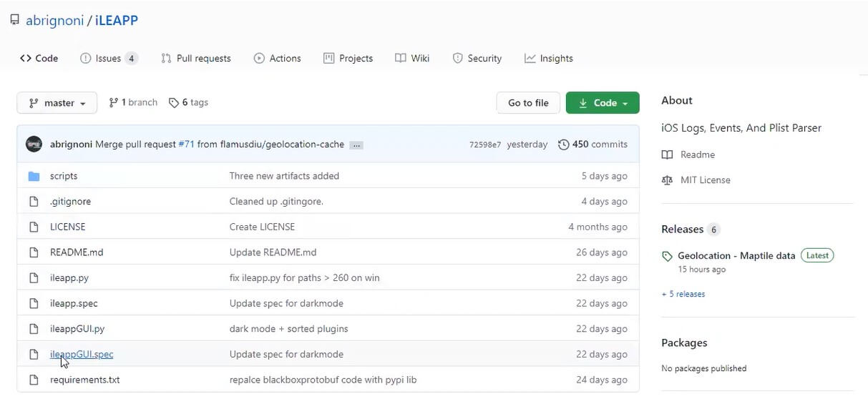Expand the commit message ellipsis button

click(x=356, y=145)
